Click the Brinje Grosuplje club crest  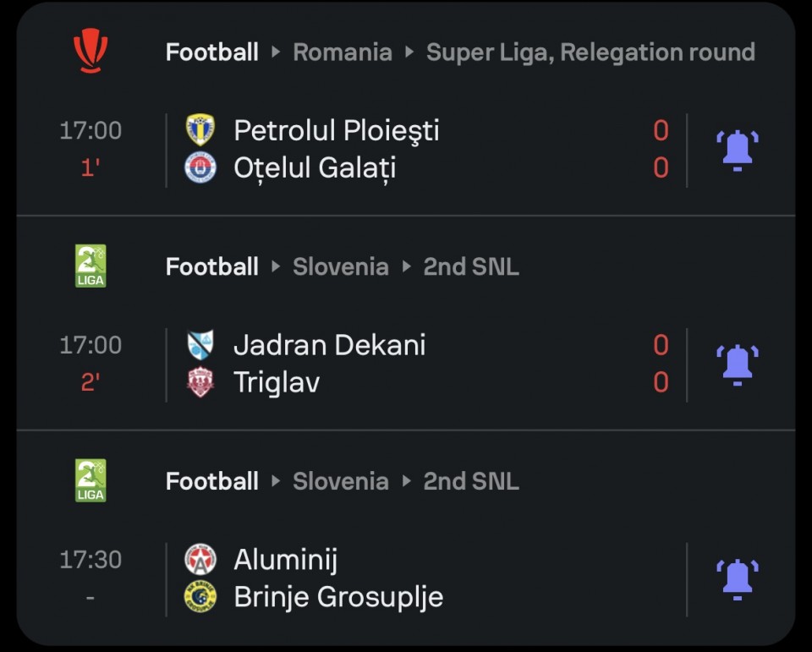tap(200, 597)
